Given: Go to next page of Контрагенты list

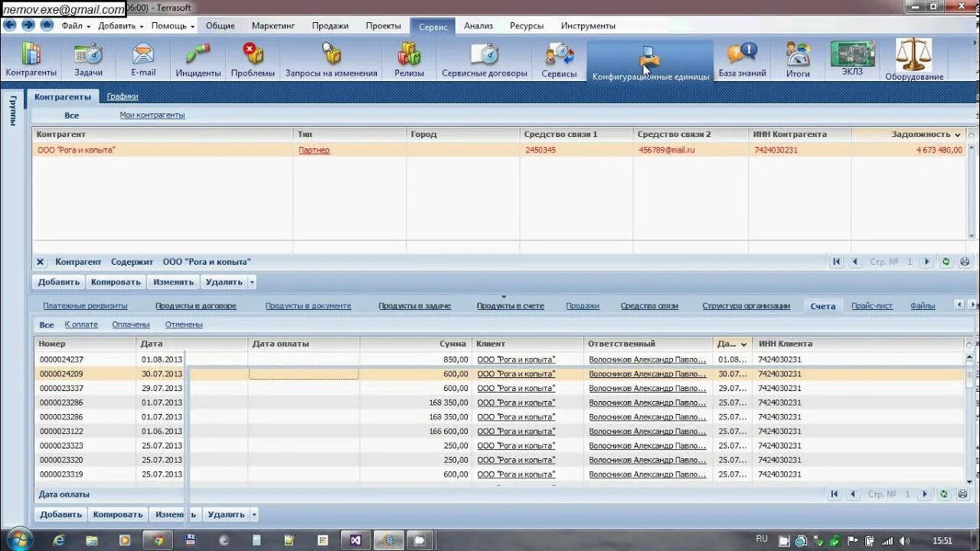Looking at the screenshot, I should coord(926,262).
